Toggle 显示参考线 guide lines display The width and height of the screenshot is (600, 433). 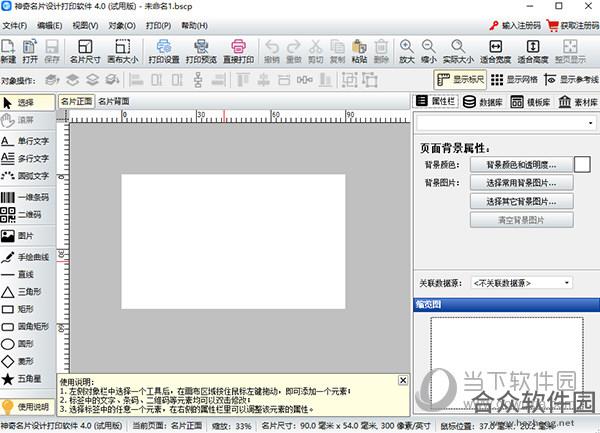[571, 80]
